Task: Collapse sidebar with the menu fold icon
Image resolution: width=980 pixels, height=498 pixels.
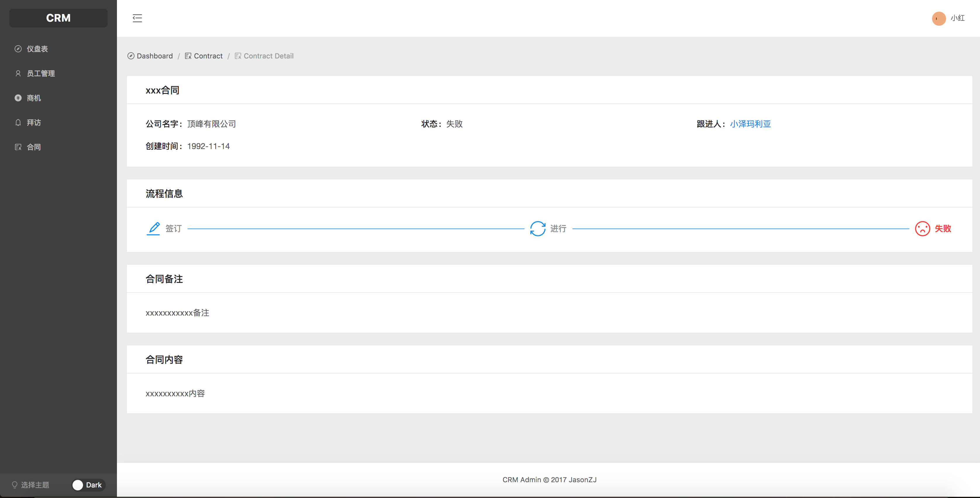Action: tap(137, 18)
